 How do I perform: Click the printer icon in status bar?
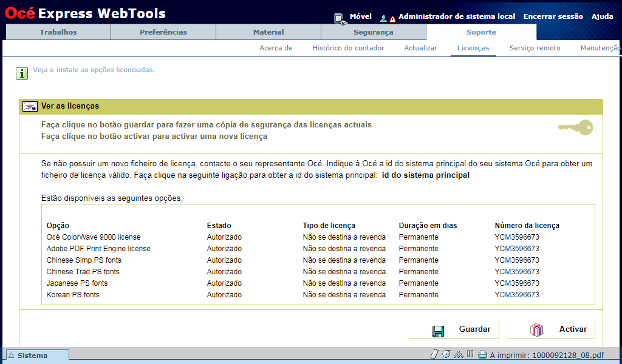pos(482,354)
